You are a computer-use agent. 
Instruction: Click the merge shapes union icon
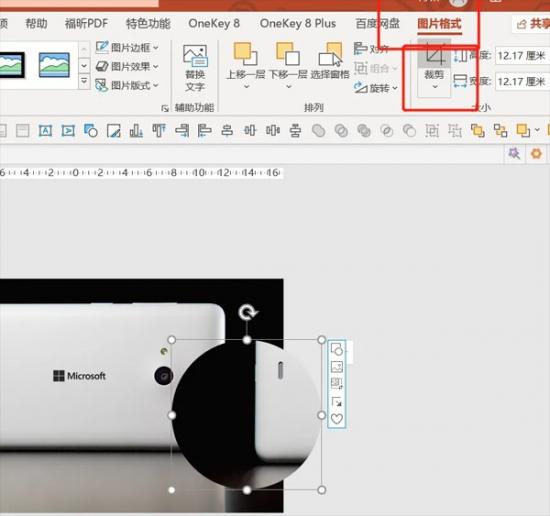318,131
